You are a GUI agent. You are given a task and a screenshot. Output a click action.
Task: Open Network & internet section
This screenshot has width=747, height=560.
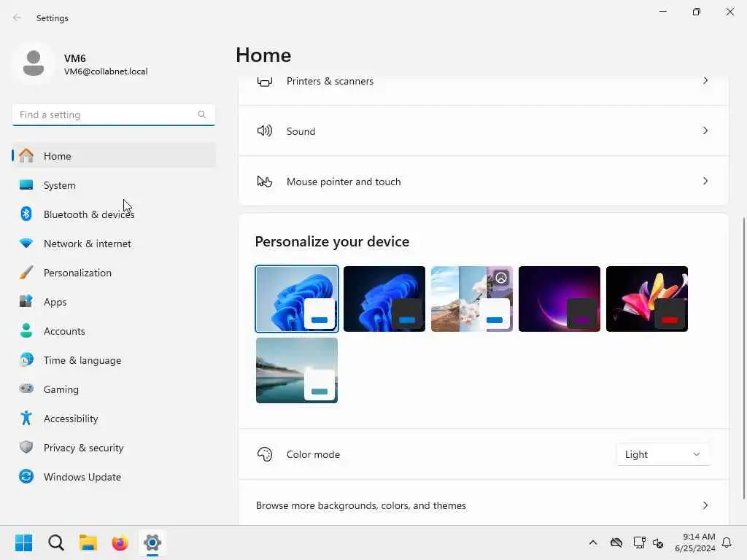point(114,244)
